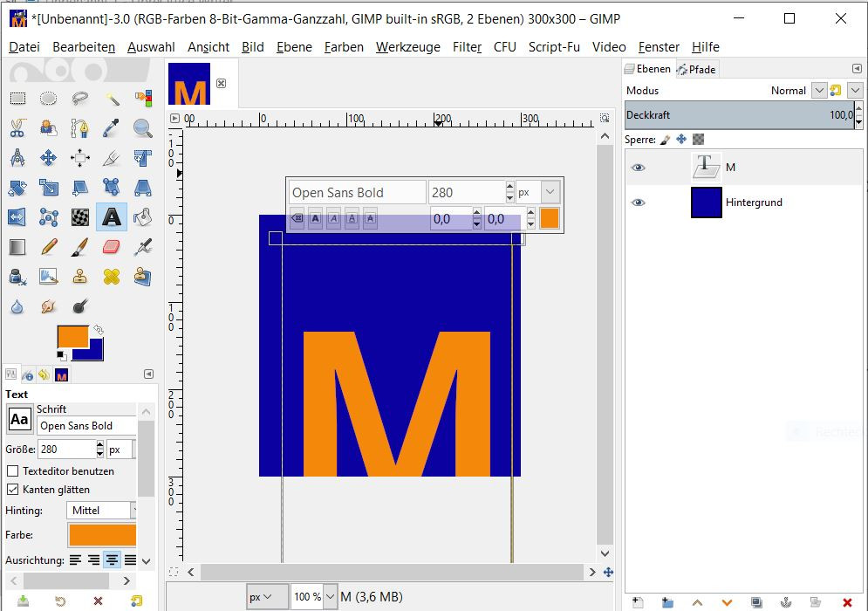The image size is (868, 611).
Task: Select the Pencil tool in toolbox
Action: point(49,247)
